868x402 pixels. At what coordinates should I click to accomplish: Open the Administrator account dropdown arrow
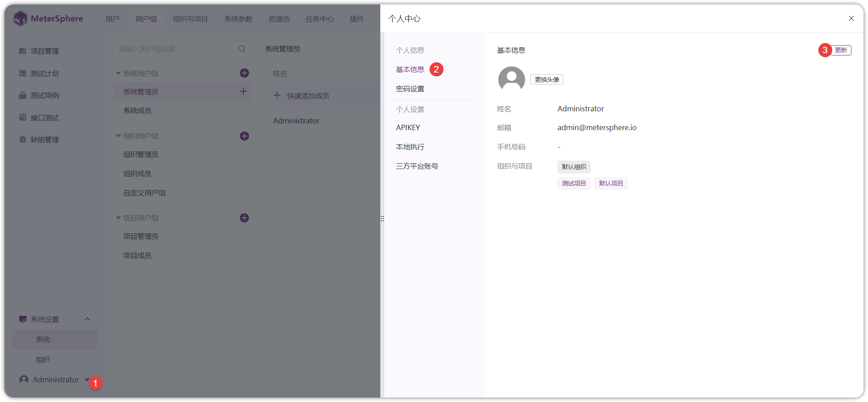(87, 380)
